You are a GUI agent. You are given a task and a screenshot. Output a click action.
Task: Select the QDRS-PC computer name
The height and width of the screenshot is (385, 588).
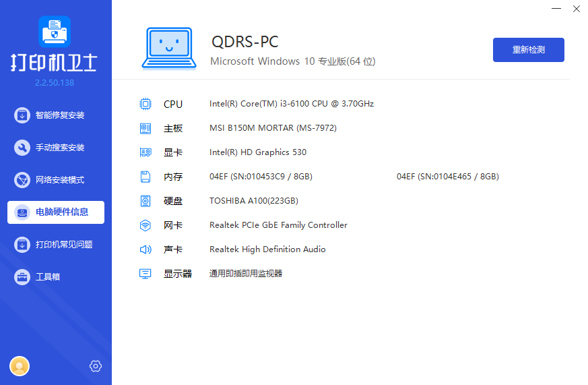click(x=245, y=42)
